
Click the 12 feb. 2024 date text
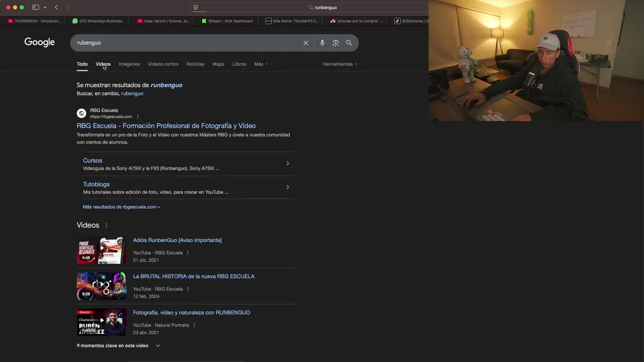click(146, 297)
